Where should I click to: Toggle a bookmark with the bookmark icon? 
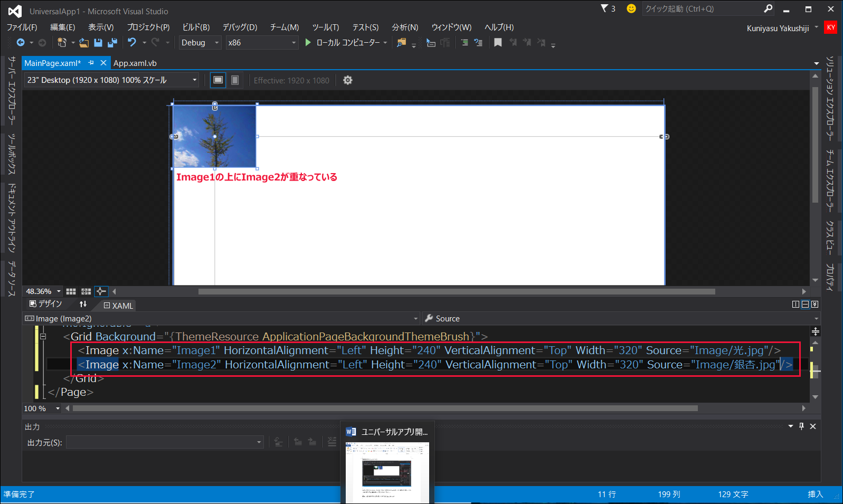[498, 43]
